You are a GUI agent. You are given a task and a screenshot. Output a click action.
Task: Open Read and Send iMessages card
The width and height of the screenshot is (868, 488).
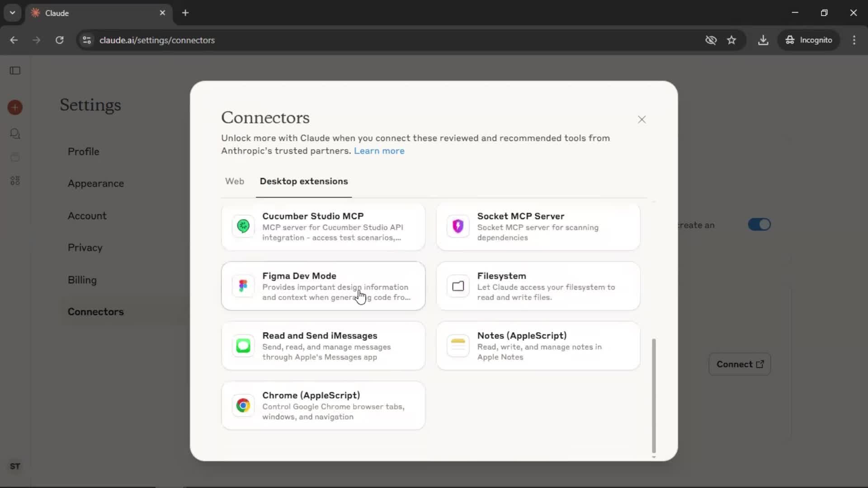point(323,346)
